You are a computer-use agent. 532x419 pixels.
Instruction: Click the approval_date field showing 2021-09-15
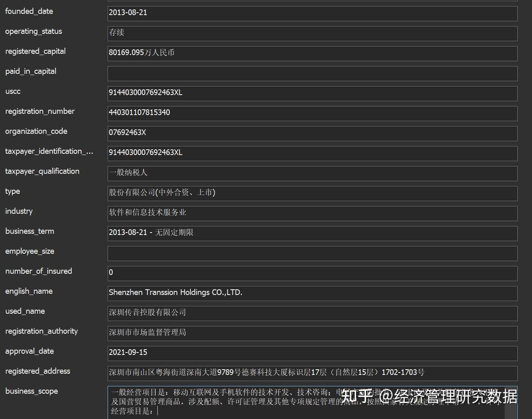[312, 353]
